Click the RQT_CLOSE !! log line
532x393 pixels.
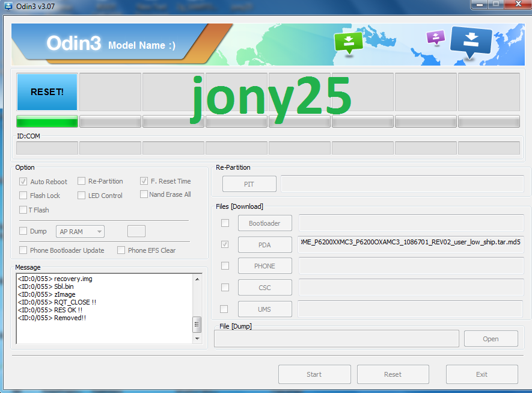pos(57,302)
